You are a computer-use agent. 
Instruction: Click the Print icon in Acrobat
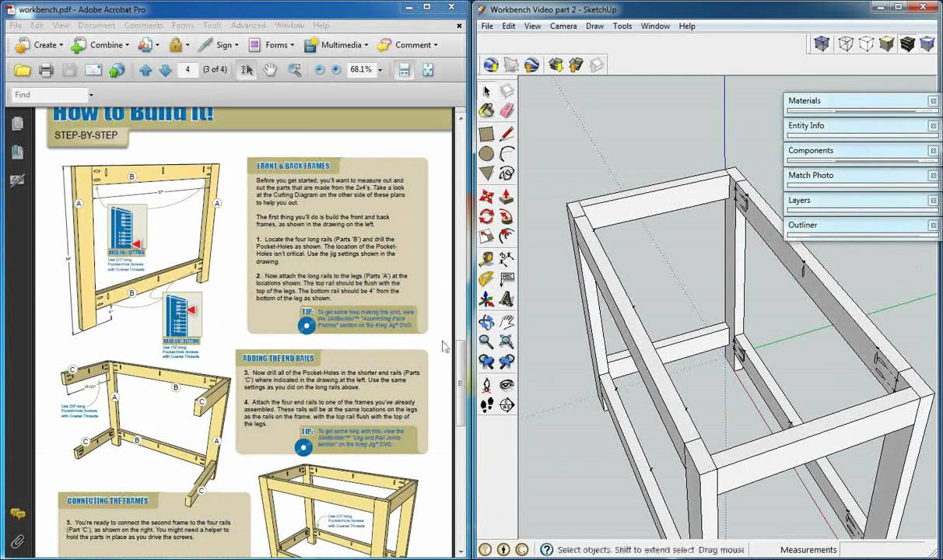46,70
